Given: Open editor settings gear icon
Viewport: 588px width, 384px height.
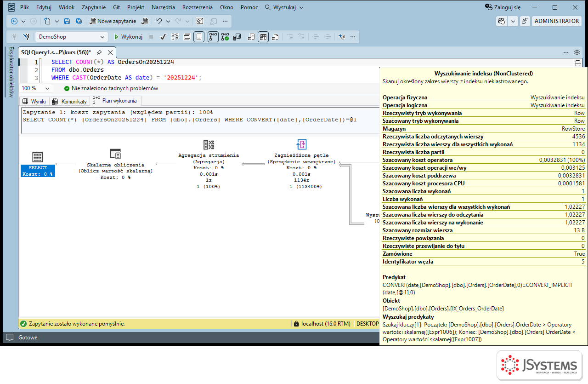Looking at the screenshot, I should point(577,52).
